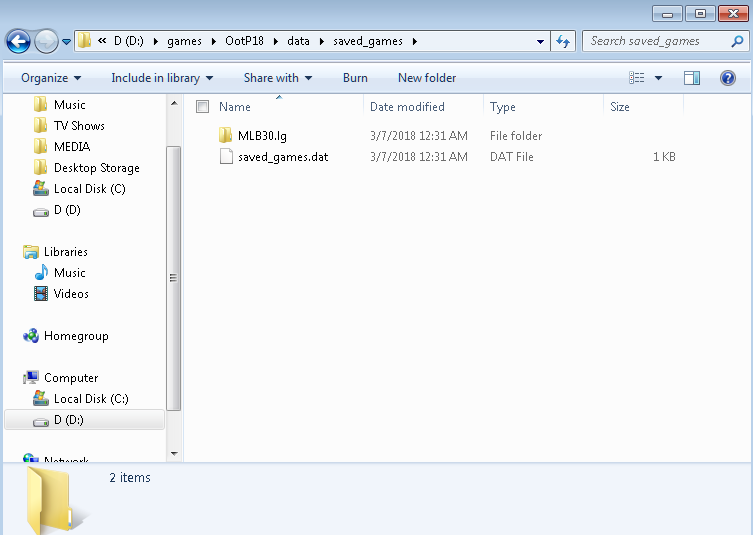This screenshot has width=753, height=535.
Task: Show the preview pane icon
Action: point(692,78)
